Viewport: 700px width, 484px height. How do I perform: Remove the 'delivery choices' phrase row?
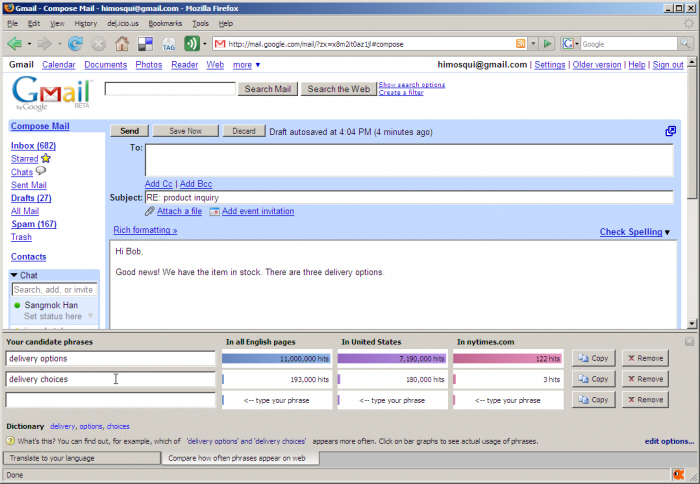645,379
